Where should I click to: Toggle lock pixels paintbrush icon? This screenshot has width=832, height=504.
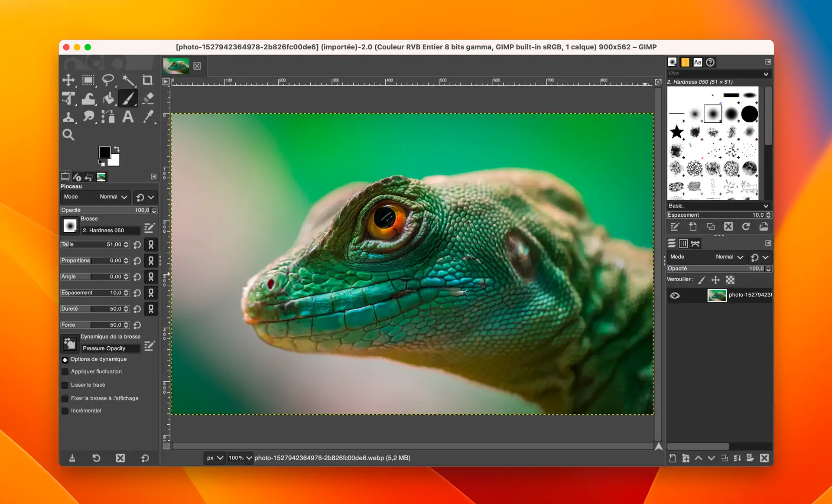coord(702,280)
